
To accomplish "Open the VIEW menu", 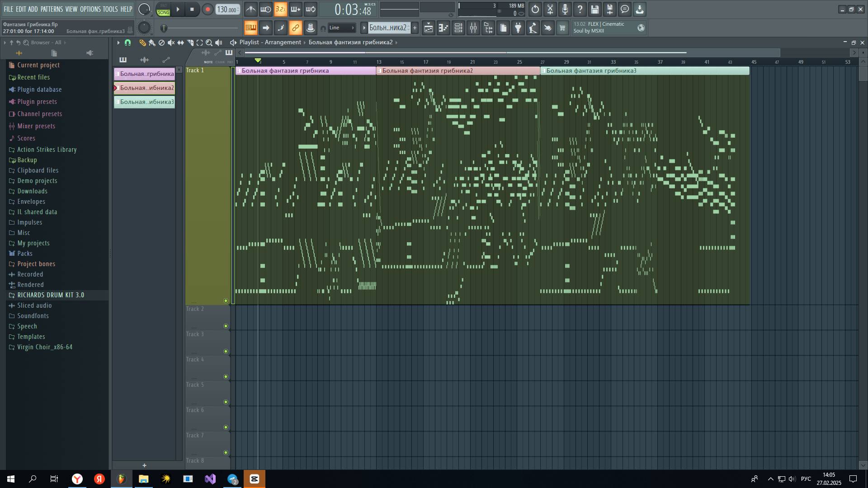I will click(x=71, y=9).
